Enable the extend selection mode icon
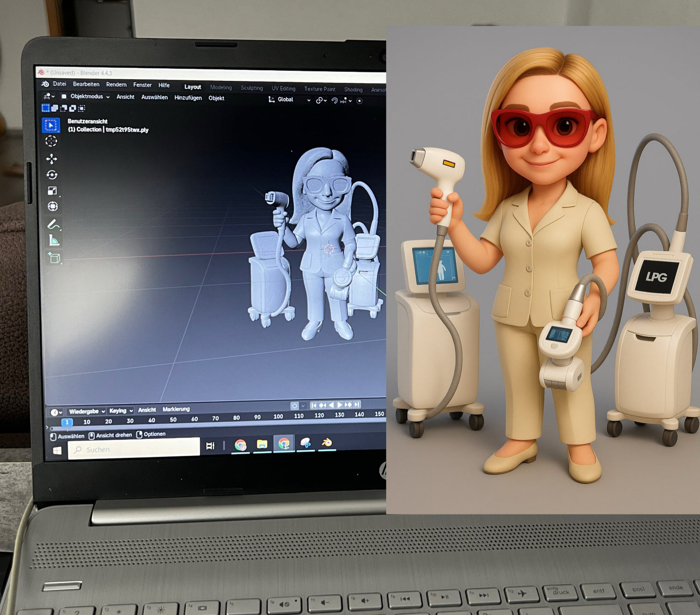This screenshot has height=615, width=700. pyautogui.click(x=55, y=108)
